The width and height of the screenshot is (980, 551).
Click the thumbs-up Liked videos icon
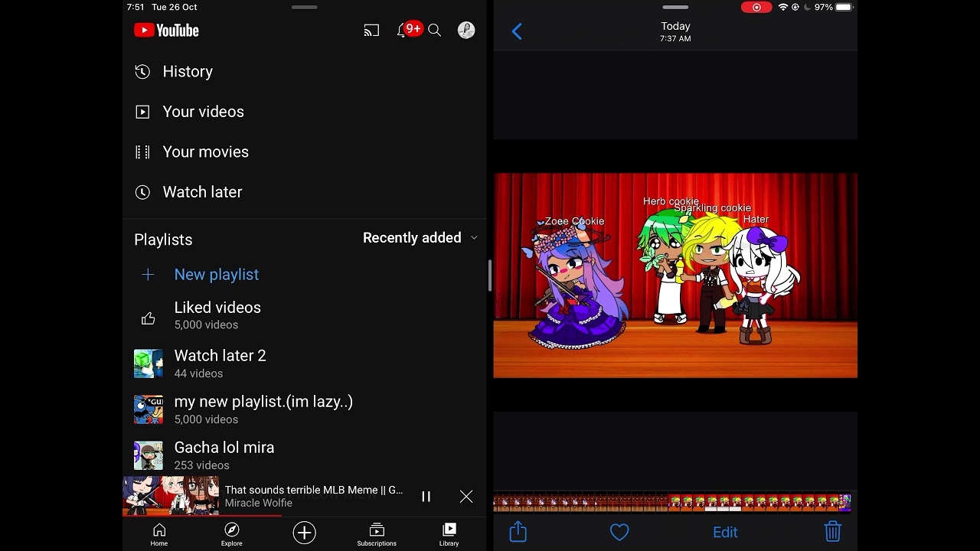click(148, 318)
